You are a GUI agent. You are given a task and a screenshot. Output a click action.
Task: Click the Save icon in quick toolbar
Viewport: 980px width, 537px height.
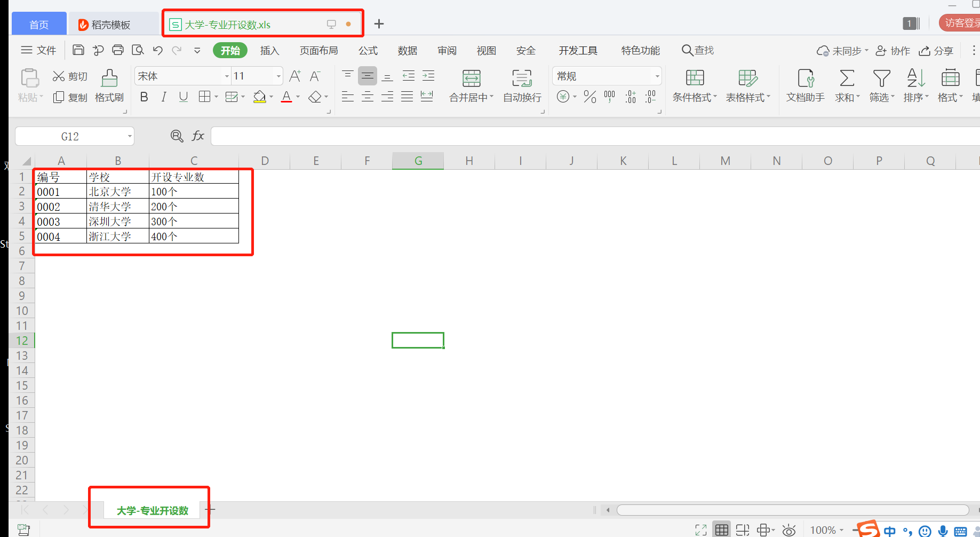tap(78, 50)
